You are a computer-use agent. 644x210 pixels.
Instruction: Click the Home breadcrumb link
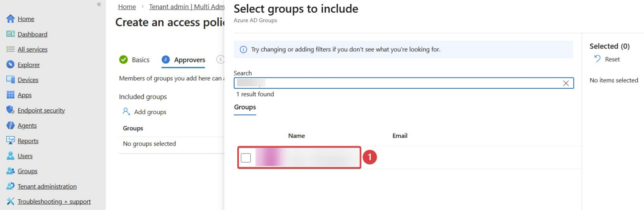tap(127, 7)
